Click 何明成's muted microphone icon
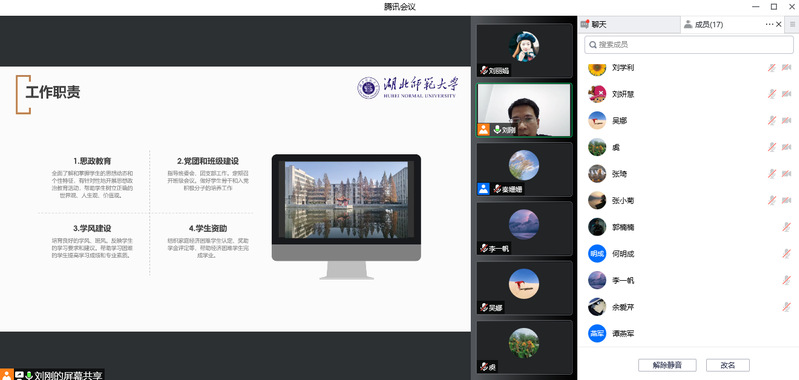This screenshot has width=799, height=380. [x=787, y=253]
